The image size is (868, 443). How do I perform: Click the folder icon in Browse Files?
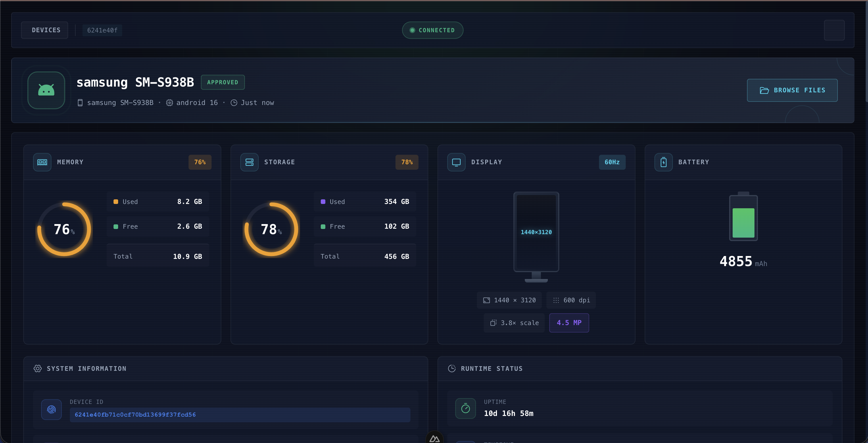coord(764,90)
